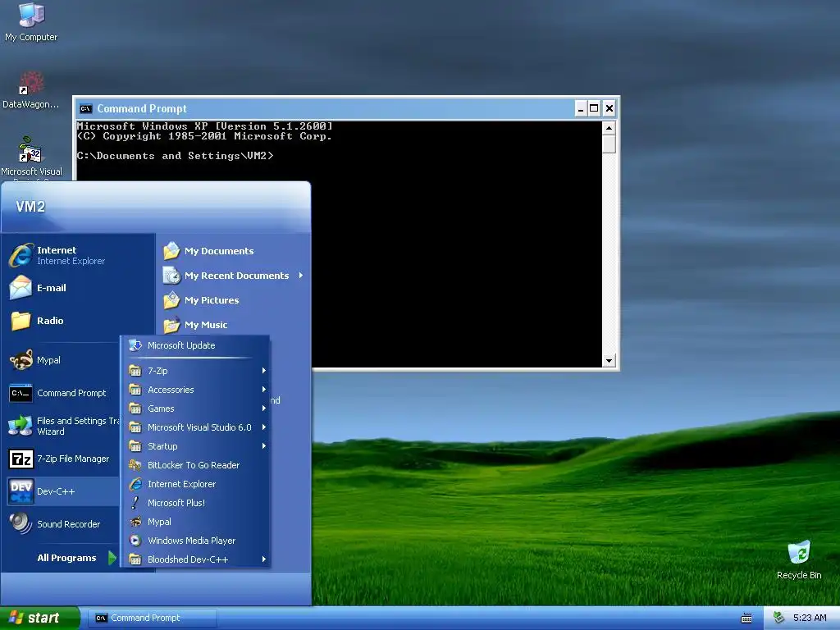Screen dimensions: 840x630
Task: Open Windows Media Player from All Programs
Action: [x=195, y=541]
